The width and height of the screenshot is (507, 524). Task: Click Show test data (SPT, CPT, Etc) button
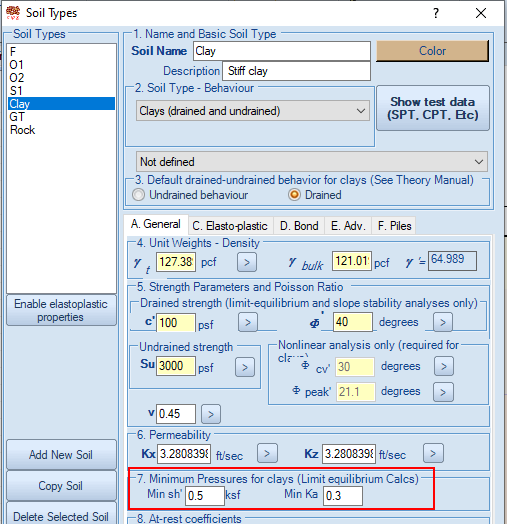(433, 108)
